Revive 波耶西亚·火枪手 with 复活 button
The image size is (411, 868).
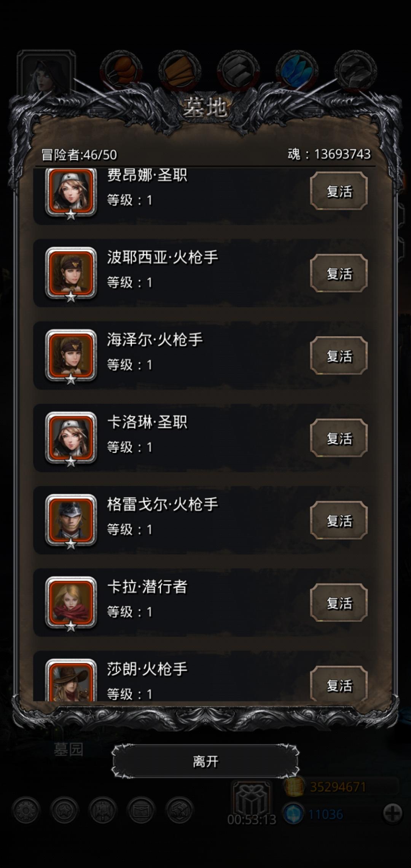pos(339,273)
